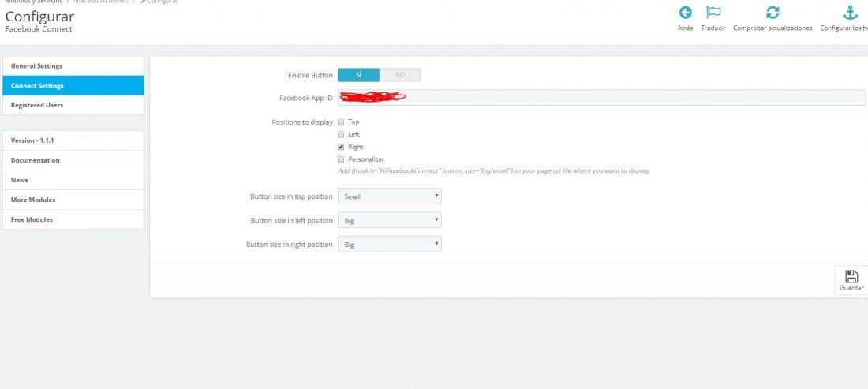Open General Settings tab
The width and height of the screenshot is (868, 389).
pos(73,65)
